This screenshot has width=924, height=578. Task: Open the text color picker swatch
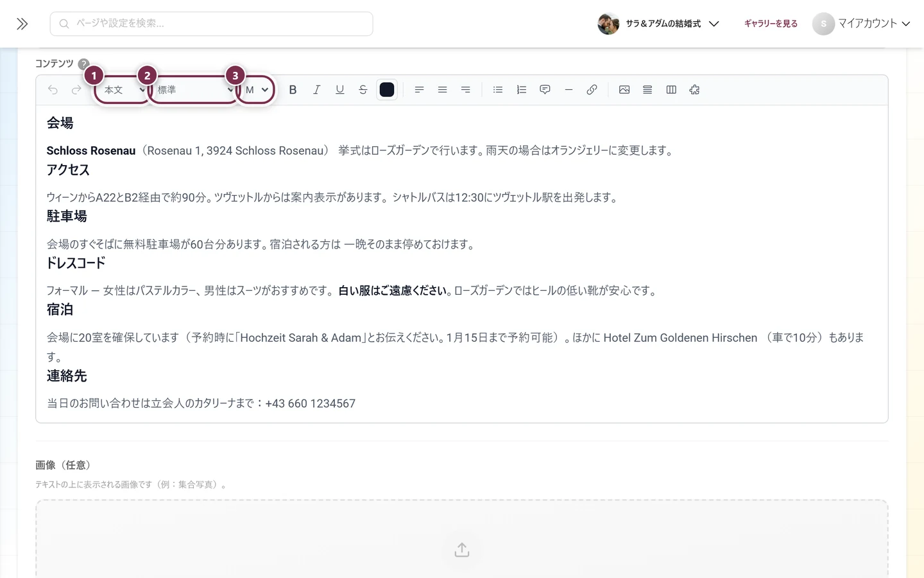click(387, 90)
